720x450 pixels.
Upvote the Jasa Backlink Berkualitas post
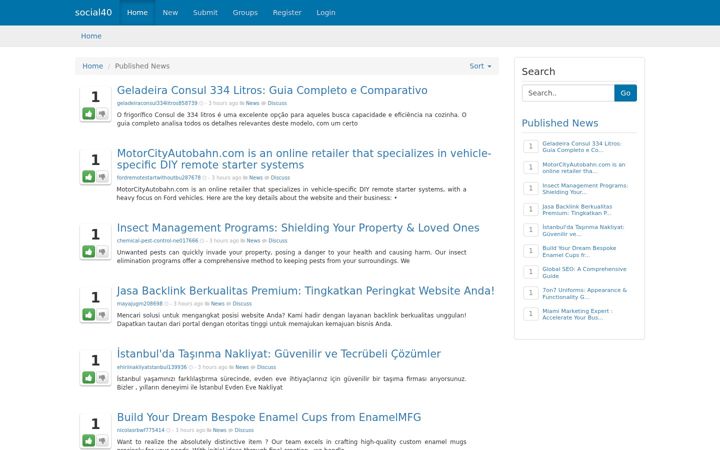pos(89,314)
